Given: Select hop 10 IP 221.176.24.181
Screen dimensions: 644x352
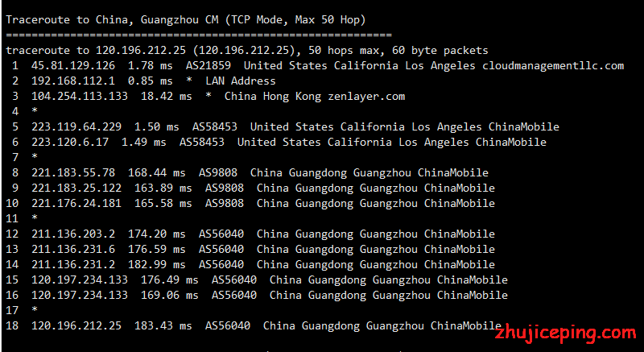Looking at the screenshot, I should (76, 203).
